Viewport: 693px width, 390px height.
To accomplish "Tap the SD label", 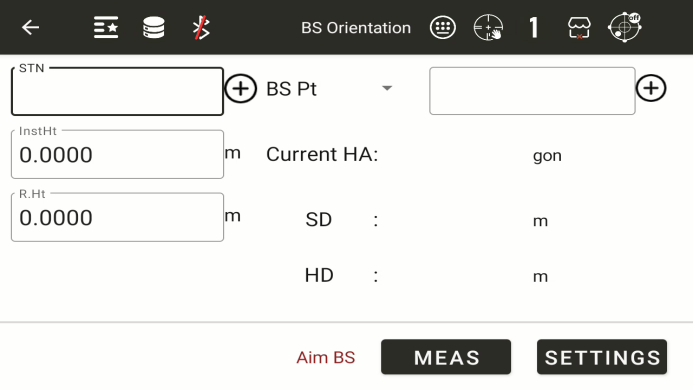I will click(x=318, y=220).
